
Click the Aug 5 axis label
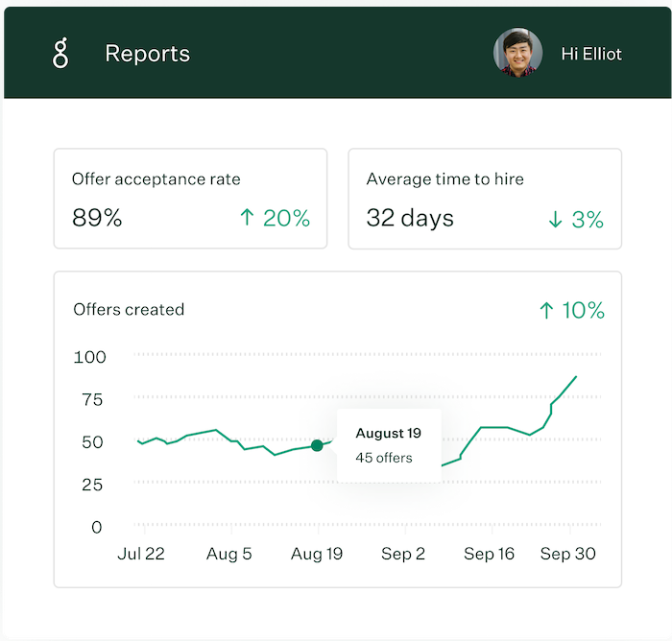(x=228, y=554)
